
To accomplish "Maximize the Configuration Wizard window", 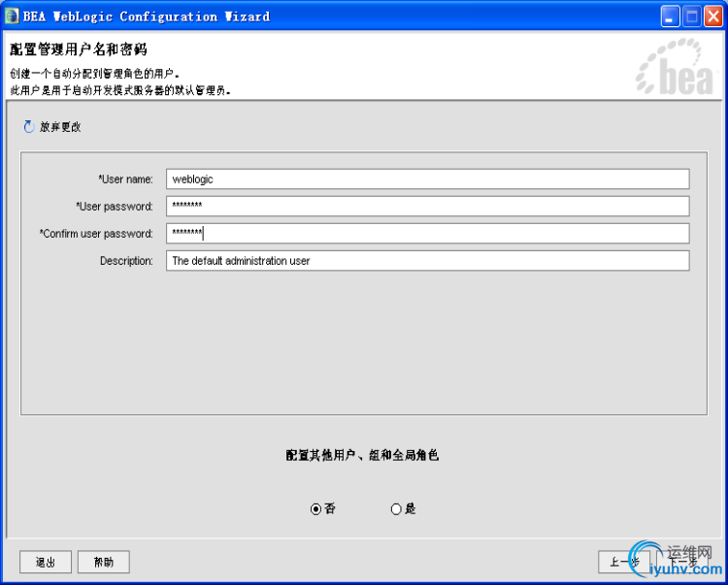I will tap(692, 16).
